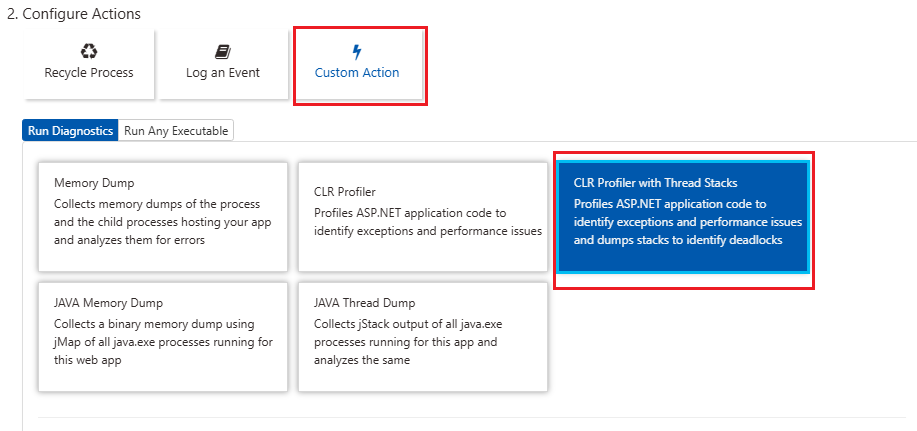The height and width of the screenshot is (431, 917).
Task: Click the Memory Dump title text
Action: tap(94, 183)
